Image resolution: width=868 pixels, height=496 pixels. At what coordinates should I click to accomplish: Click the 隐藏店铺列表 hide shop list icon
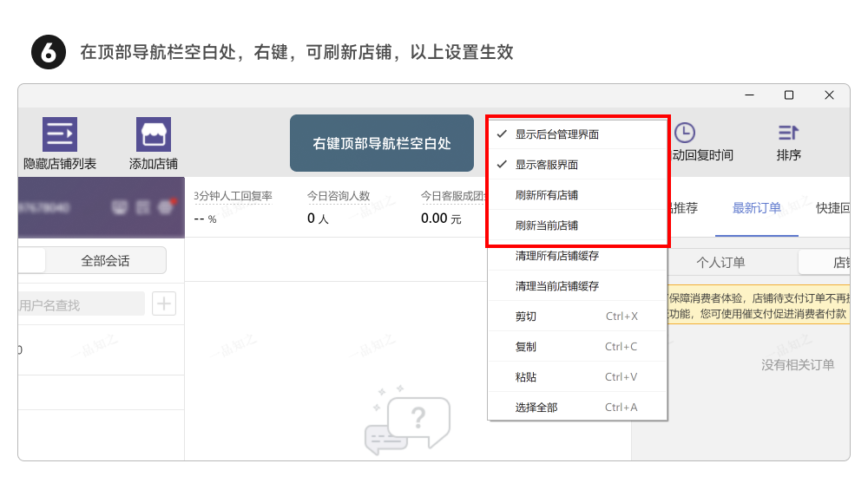pos(60,134)
